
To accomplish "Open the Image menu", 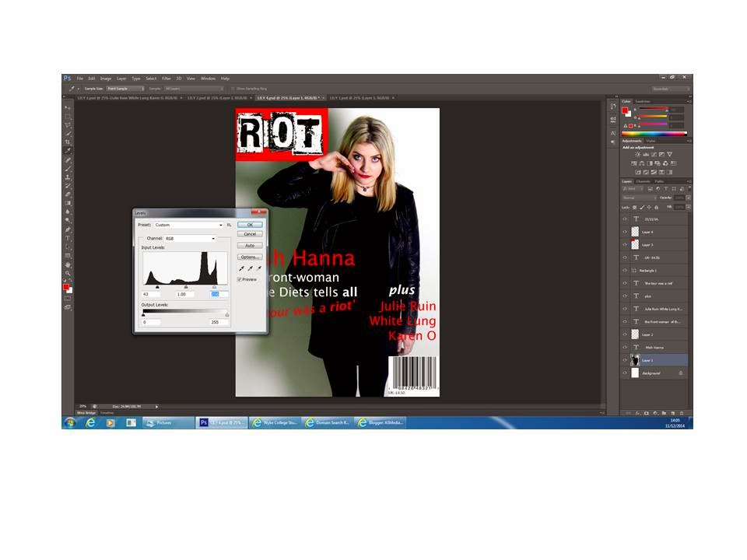I will point(106,79).
